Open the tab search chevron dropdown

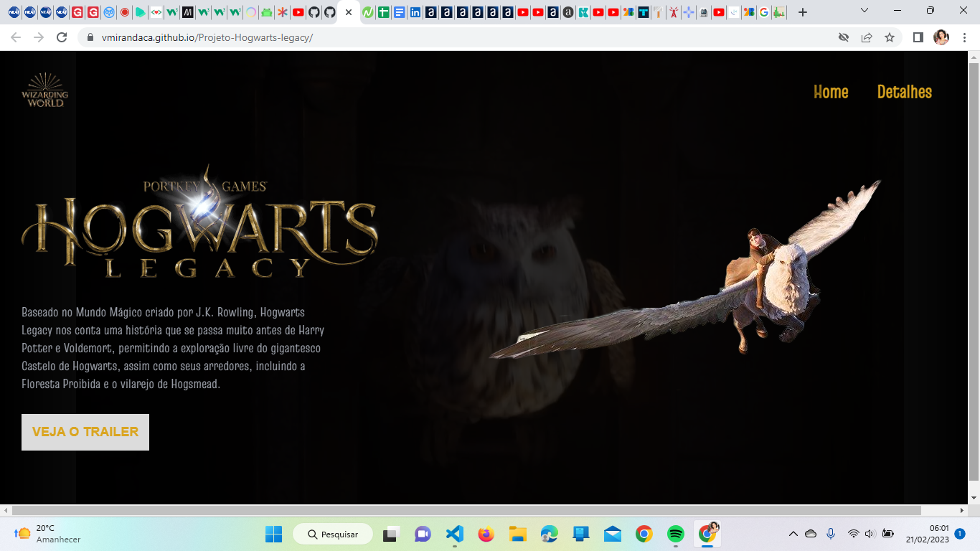tap(863, 11)
